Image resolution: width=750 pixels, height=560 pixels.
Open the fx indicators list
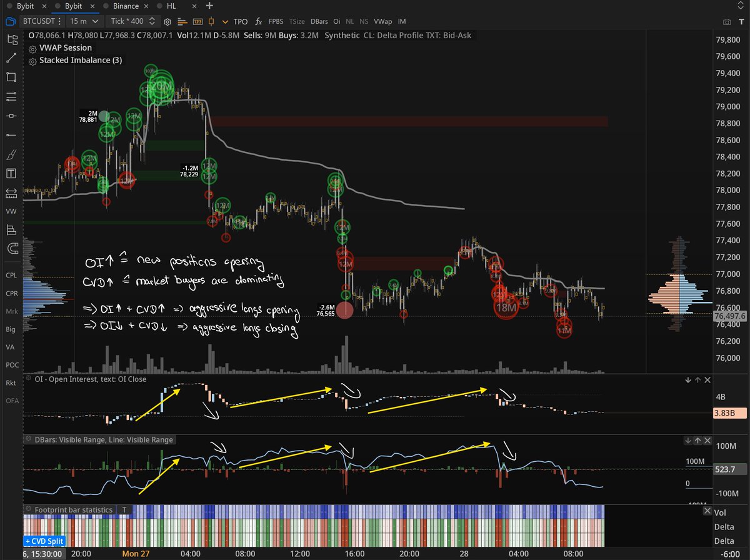pos(258,21)
